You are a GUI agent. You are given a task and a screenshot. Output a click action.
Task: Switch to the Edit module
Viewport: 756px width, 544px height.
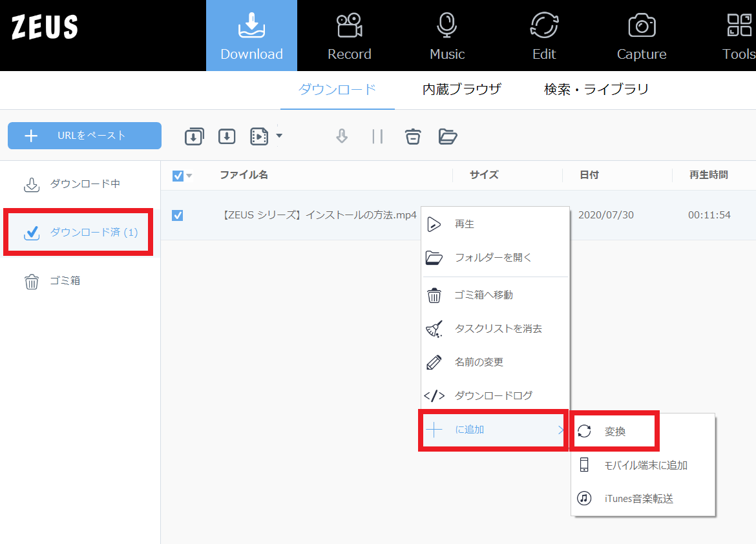tap(544, 36)
